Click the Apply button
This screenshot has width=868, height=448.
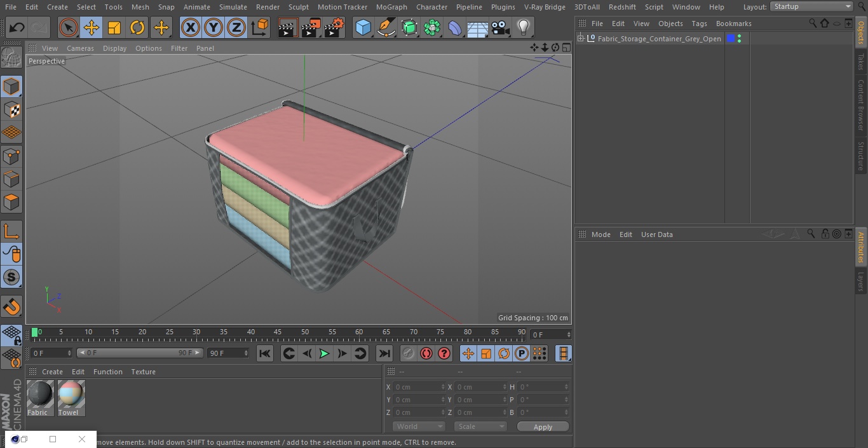click(543, 427)
